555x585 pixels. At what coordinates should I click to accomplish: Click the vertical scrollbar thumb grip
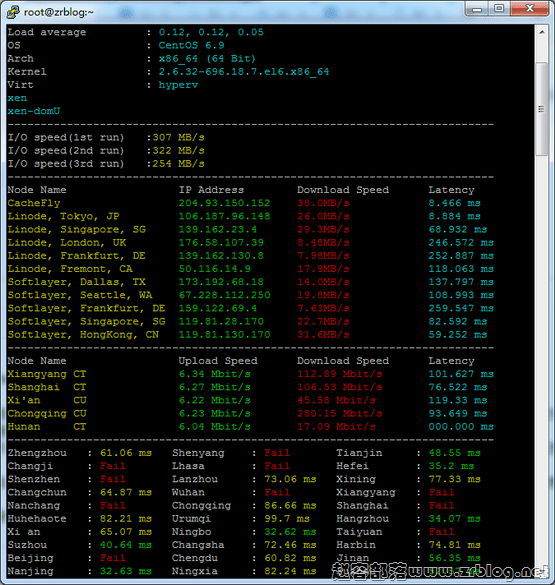coord(542,109)
